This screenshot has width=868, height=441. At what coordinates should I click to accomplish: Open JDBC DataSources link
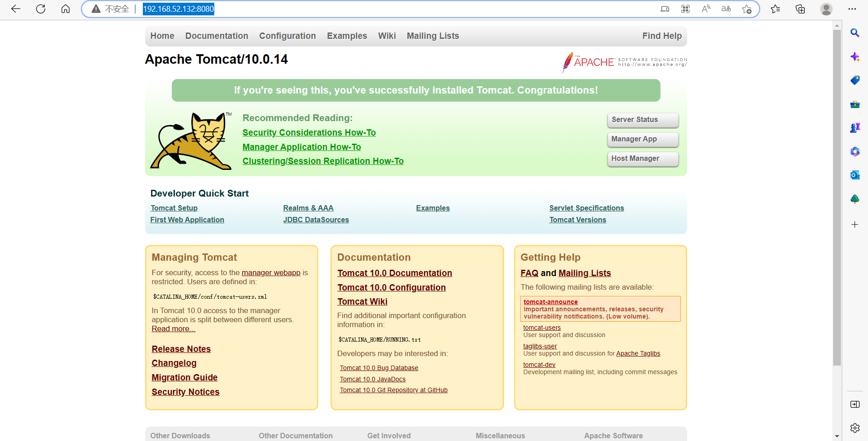[x=316, y=220]
